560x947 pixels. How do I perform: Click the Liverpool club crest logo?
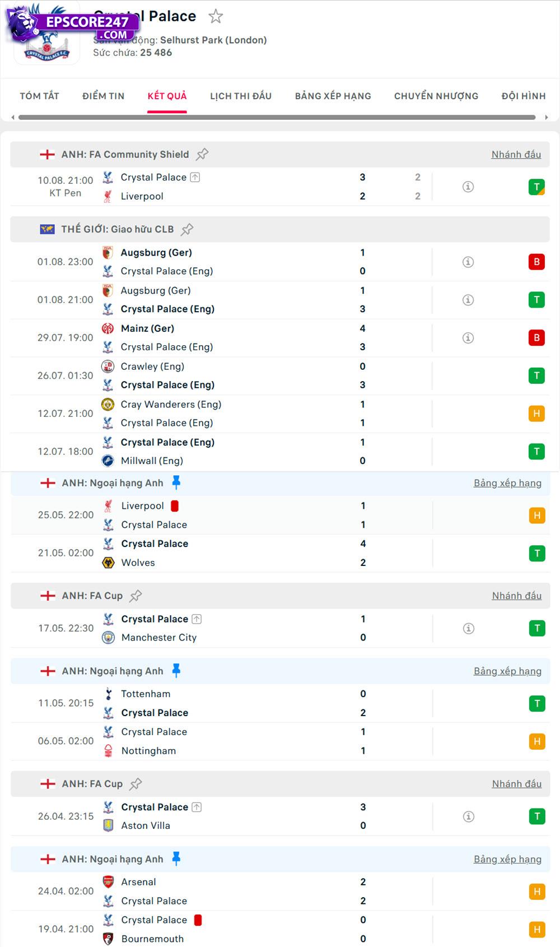[x=109, y=196]
